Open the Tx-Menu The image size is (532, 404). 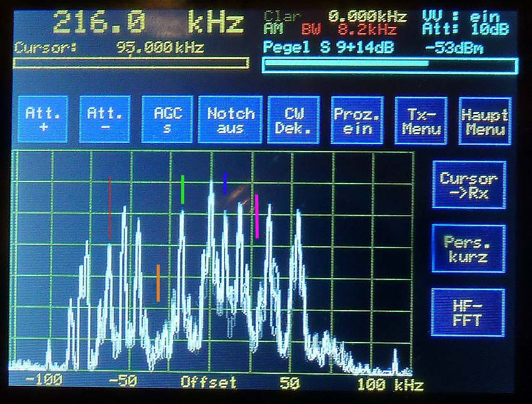click(421, 120)
